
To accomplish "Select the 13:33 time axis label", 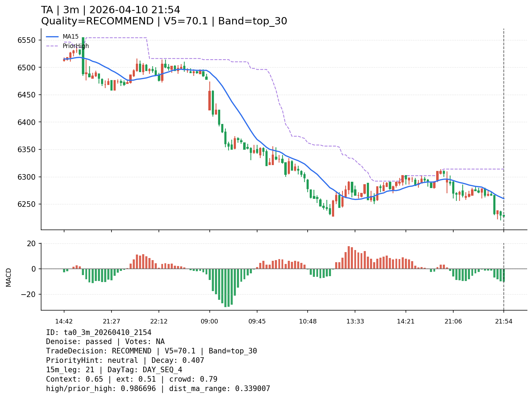I will (355, 321).
